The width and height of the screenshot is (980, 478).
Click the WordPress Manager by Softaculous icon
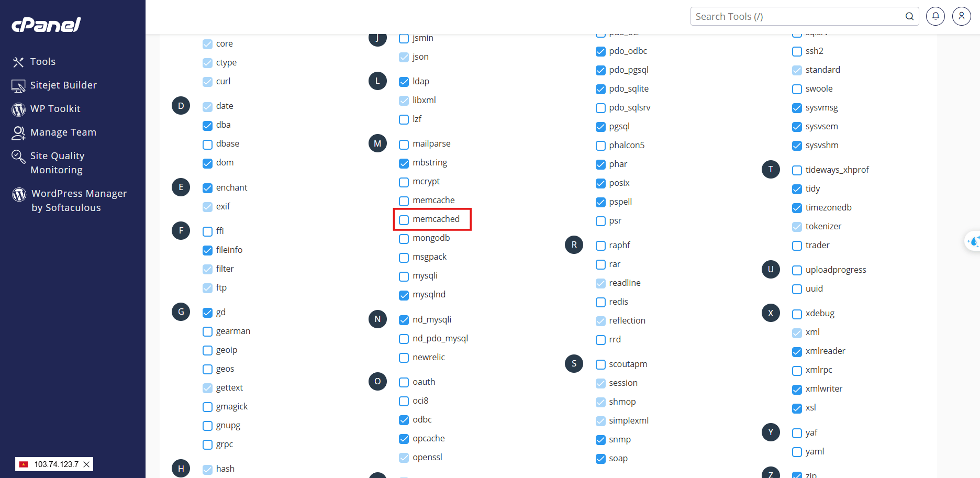tap(19, 194)
